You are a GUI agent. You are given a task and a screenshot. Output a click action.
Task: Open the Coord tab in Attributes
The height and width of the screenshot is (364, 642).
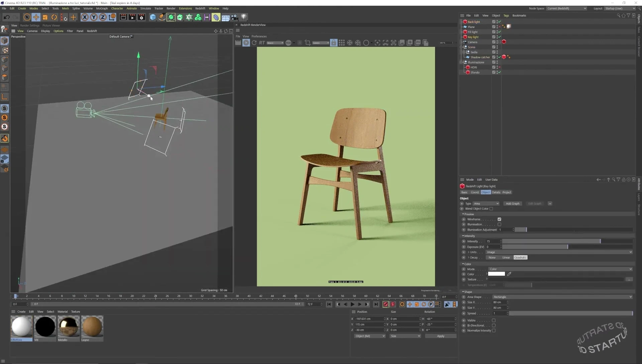(x=474, y=192)
